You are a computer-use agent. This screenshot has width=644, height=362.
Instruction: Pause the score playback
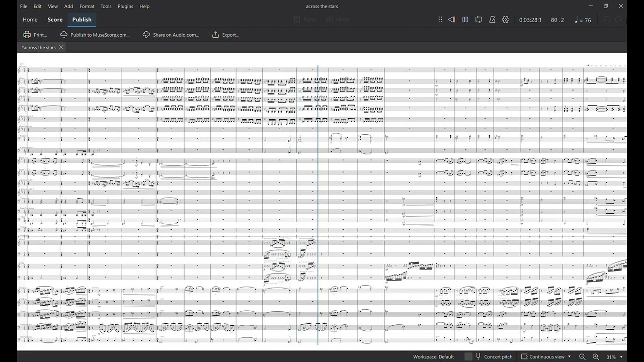point(465,20)
